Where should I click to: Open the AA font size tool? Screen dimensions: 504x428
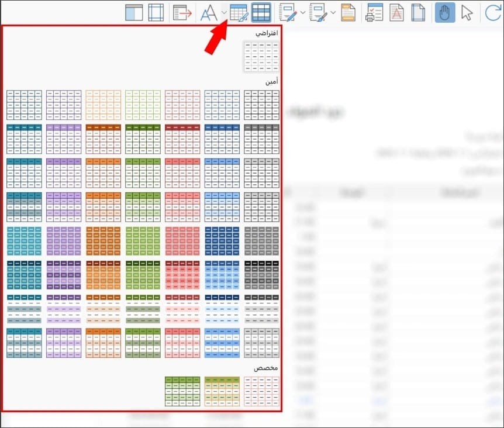(x=209, y=13)
